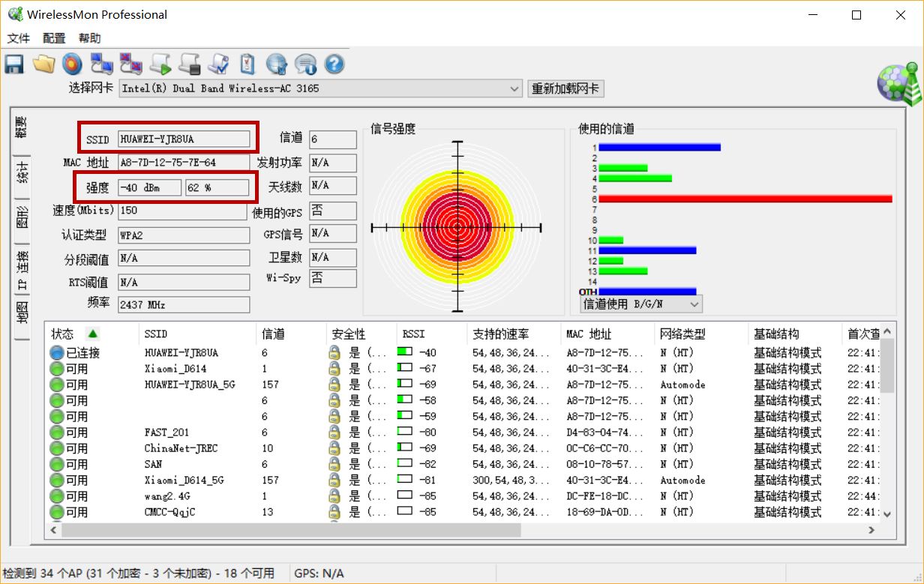Open the 选择网卡 adapter dropdown
Screen dimensions: 924x584
pos(320,88)
